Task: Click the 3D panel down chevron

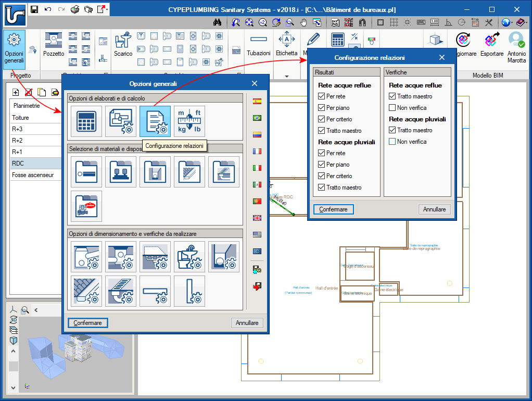Action: click(x=13, y=387)
